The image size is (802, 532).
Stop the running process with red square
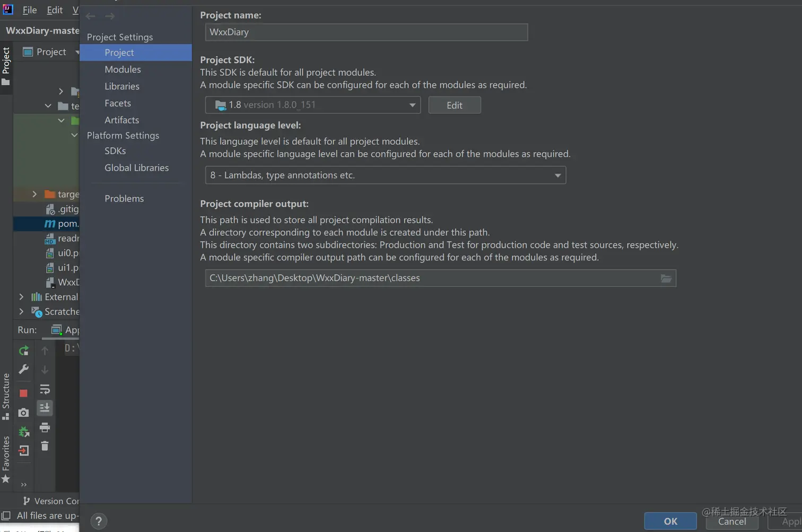(23, 393)
